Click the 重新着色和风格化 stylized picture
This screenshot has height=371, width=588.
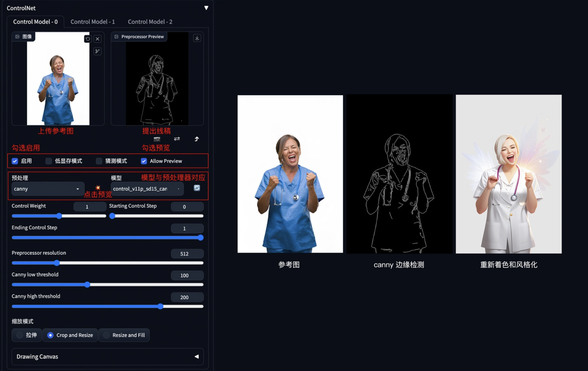pos(509,174)
